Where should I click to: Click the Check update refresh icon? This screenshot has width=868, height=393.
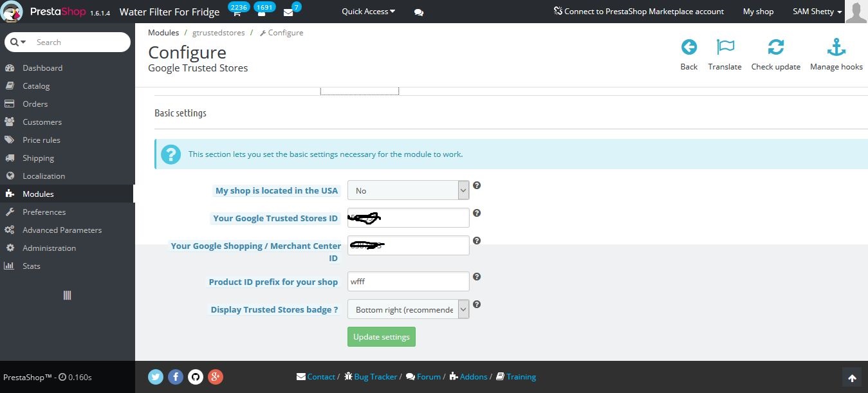tap(775, 47)
